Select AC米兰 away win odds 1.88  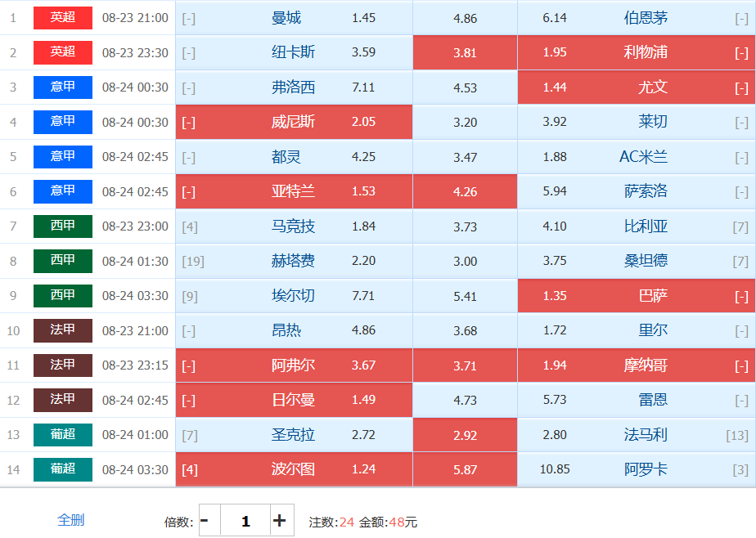point(637,156)
